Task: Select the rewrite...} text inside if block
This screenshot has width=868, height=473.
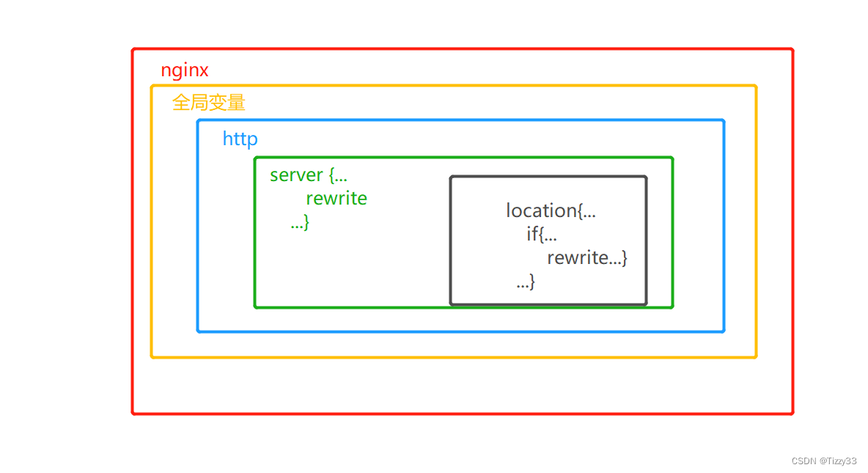Action: click(x=586, y=257)
